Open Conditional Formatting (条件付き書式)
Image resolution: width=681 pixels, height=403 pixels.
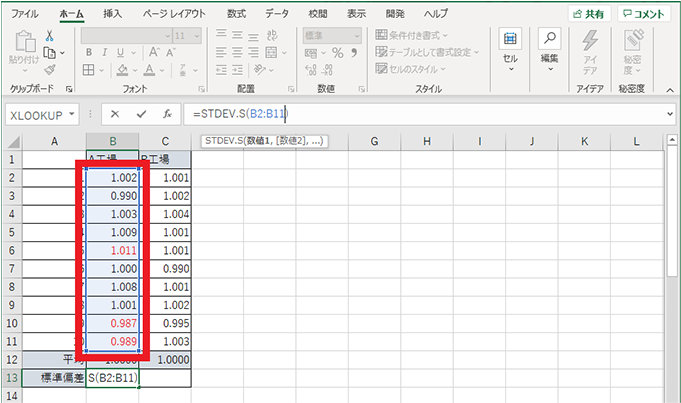point(411,35)
